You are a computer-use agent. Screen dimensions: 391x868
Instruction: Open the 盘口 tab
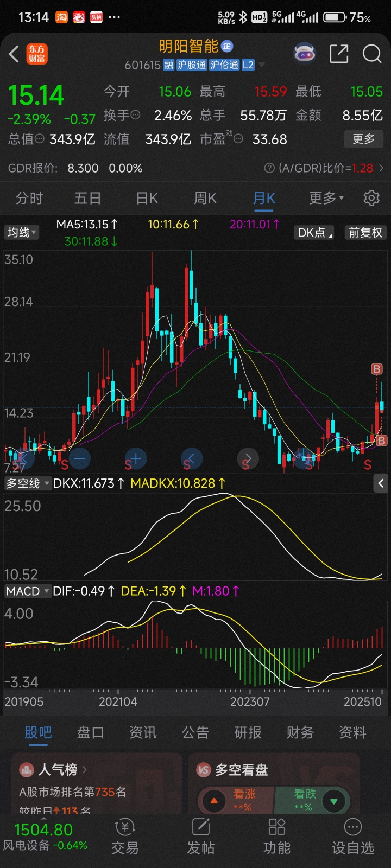pos(90,733)
